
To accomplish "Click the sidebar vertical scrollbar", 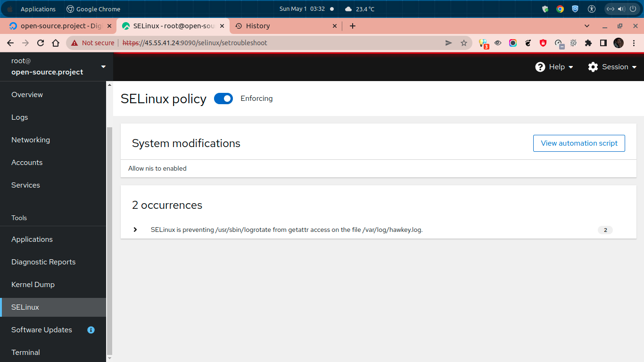I will (110, 240).
